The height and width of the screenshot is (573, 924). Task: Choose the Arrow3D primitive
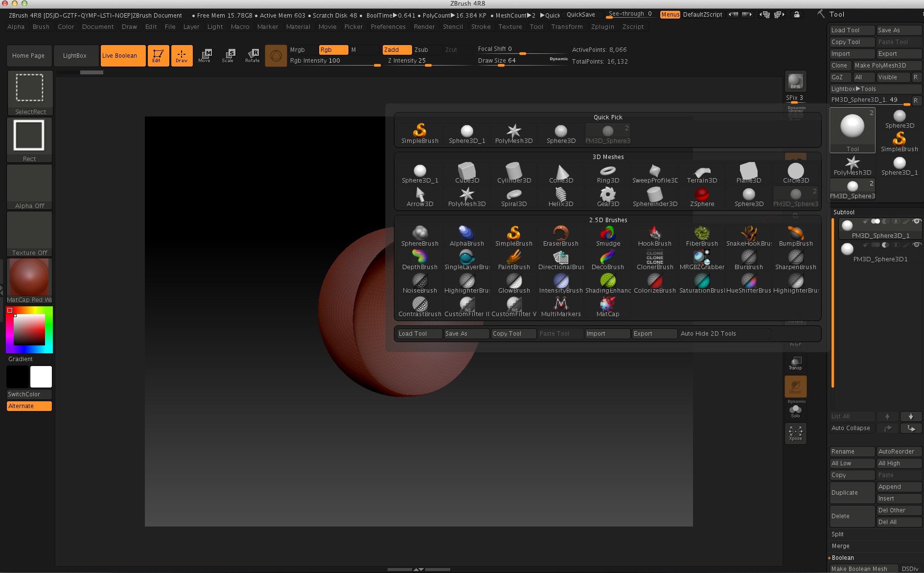[420, 197]
